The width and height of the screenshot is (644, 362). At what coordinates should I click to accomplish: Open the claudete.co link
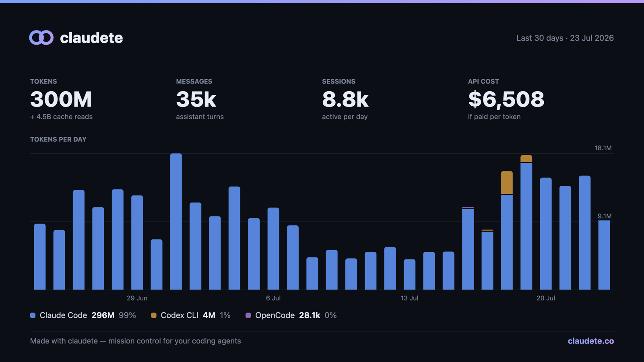coord(591,341)
